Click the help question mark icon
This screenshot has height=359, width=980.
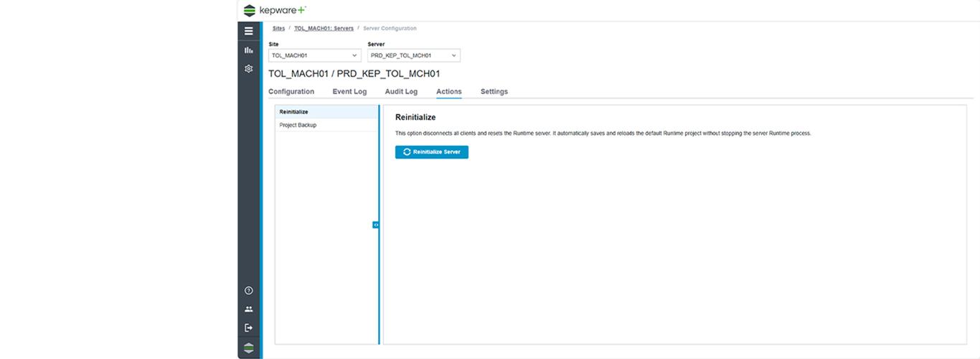[248, 291]
